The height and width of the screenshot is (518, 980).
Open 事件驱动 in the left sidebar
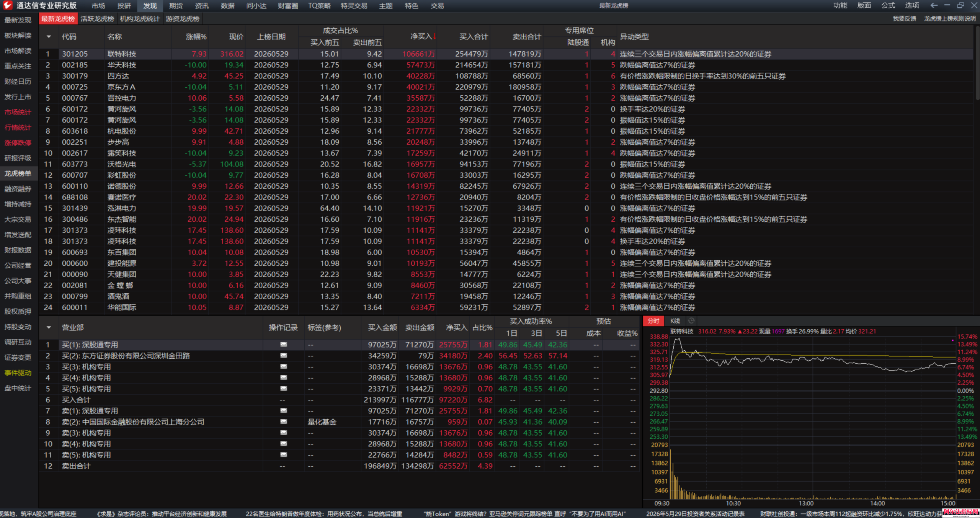tap(18, 373)
